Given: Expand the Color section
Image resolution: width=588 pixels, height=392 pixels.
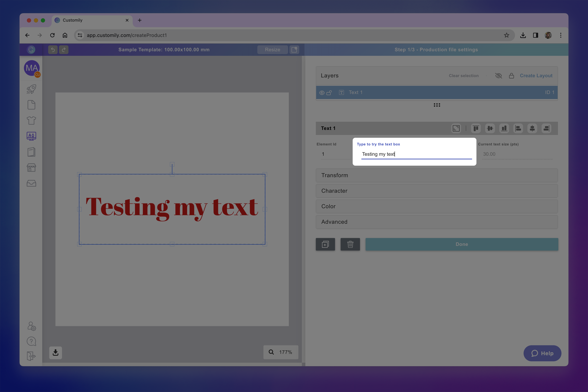Looking at the screenshot, I should (437, 206).
